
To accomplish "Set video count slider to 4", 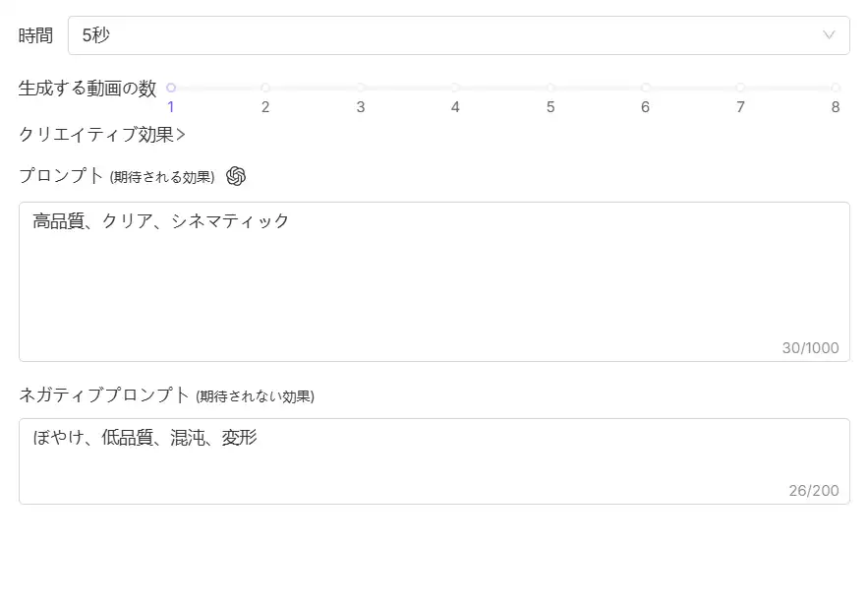I will 455,88.
